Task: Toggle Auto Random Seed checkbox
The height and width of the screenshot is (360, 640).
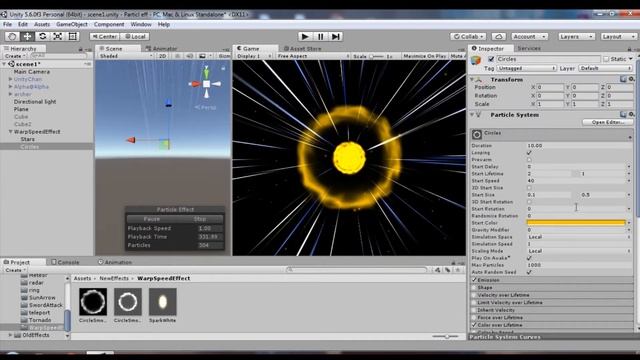Action: pos(529,272)
